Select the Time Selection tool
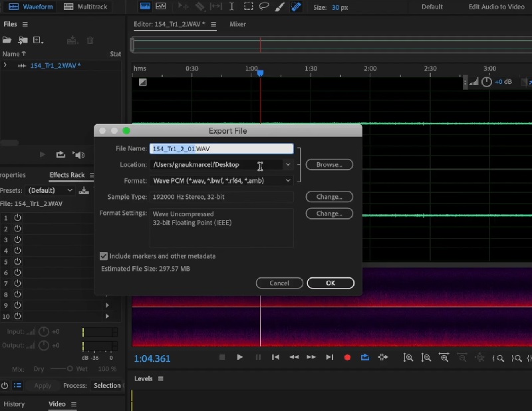This screenshot has width=532, height=411. (x=231, y=7)
